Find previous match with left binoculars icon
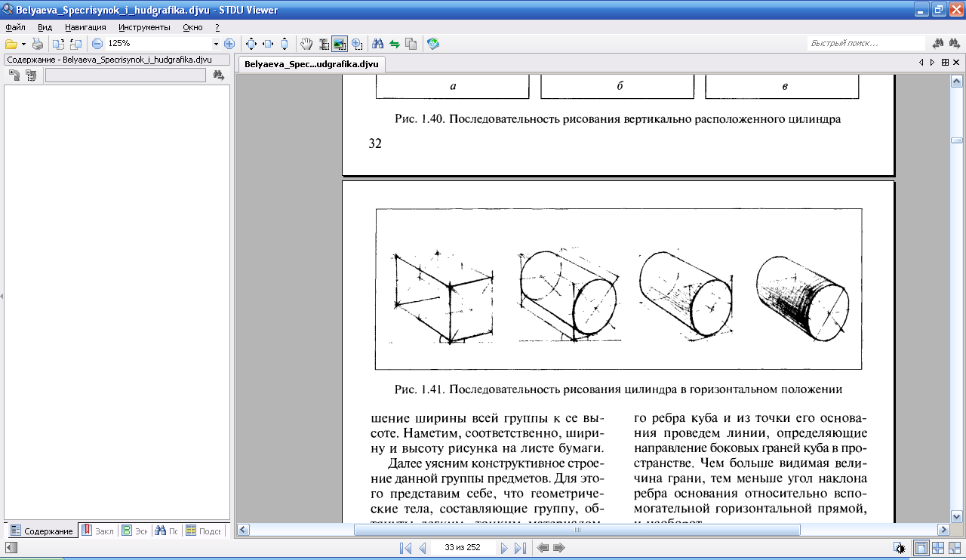Viewport: 966px width, 560px height. pyautogui.click(x=939, y=44)
